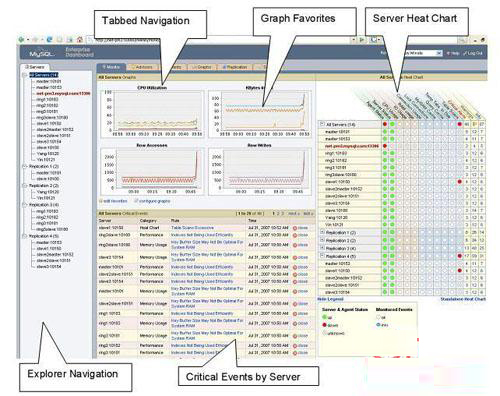Switch to the Advisors tab
Viewport: 500px width, 396px height.
click(142, 67)
